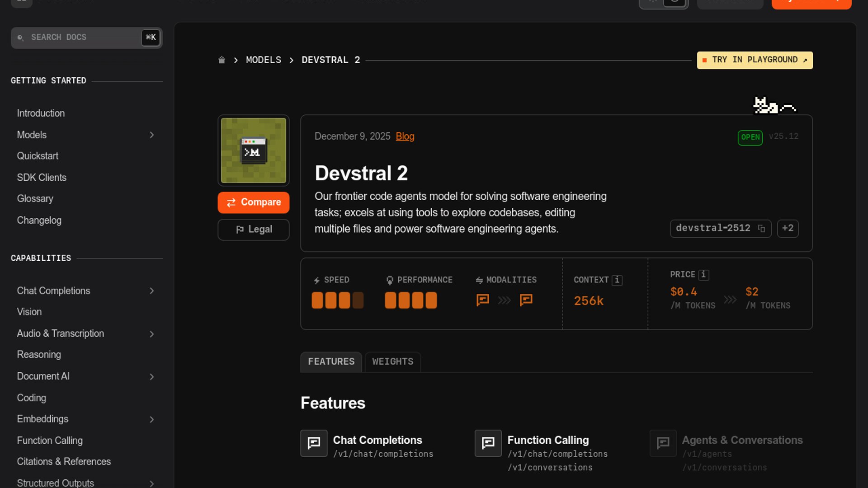The width and height of the screenshot is (868, 488).
Task: Click the Function Calling feature icon
Action: [x=488, y=443]
